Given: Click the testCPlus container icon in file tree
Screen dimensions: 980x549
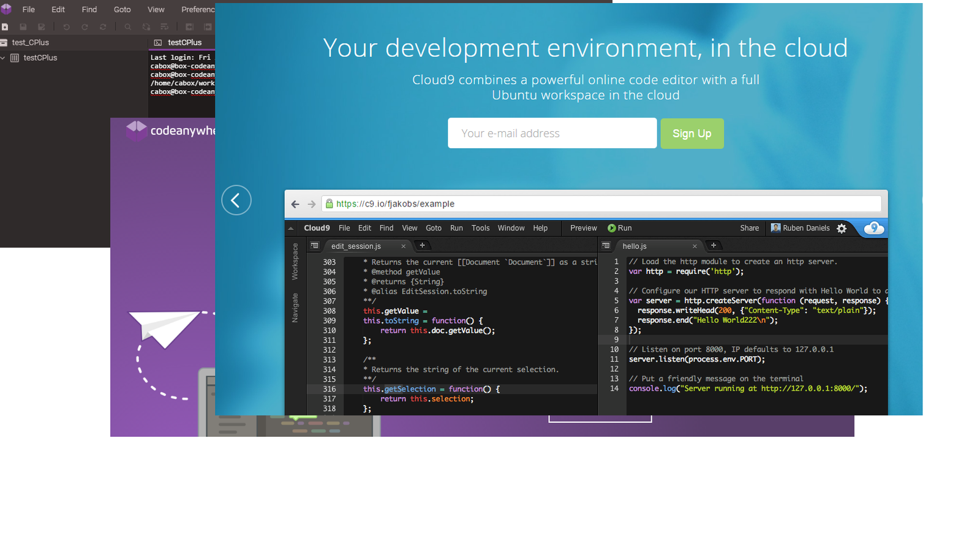Looking at the screenshot, I should tap(15, 58).
